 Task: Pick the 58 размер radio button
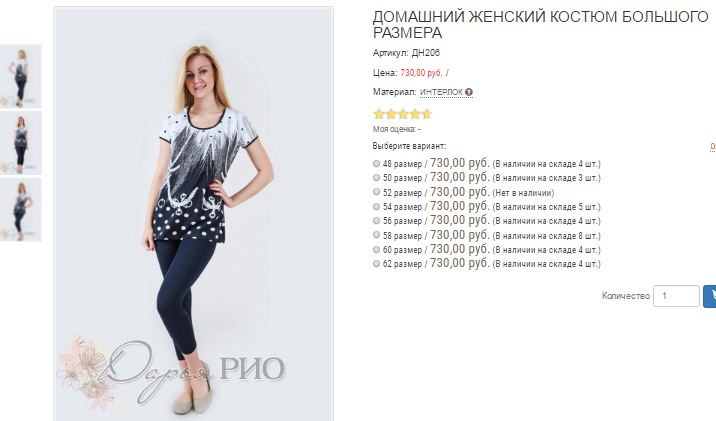point(376,235)
